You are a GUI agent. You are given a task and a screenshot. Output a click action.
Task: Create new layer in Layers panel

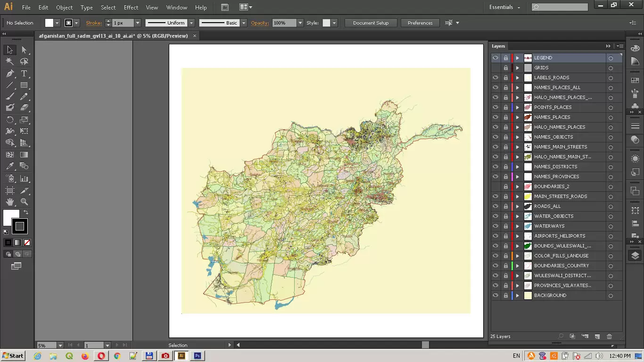click(597, 337)
